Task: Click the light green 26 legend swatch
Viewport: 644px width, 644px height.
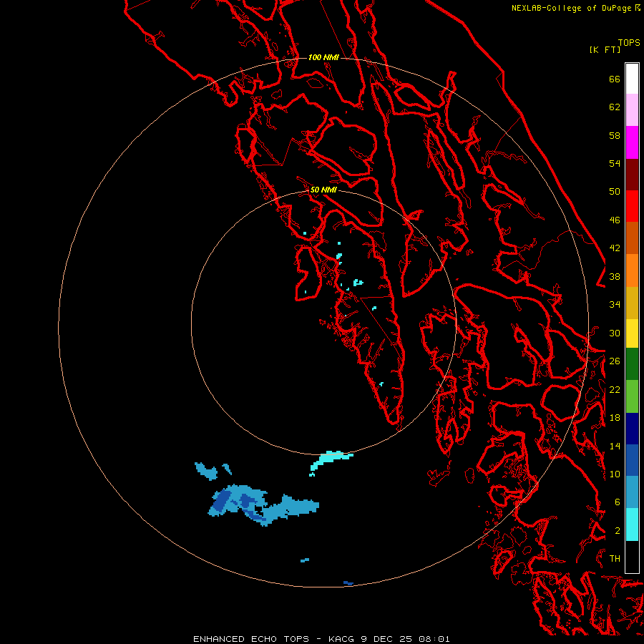Action: click(x=632, y=396)
